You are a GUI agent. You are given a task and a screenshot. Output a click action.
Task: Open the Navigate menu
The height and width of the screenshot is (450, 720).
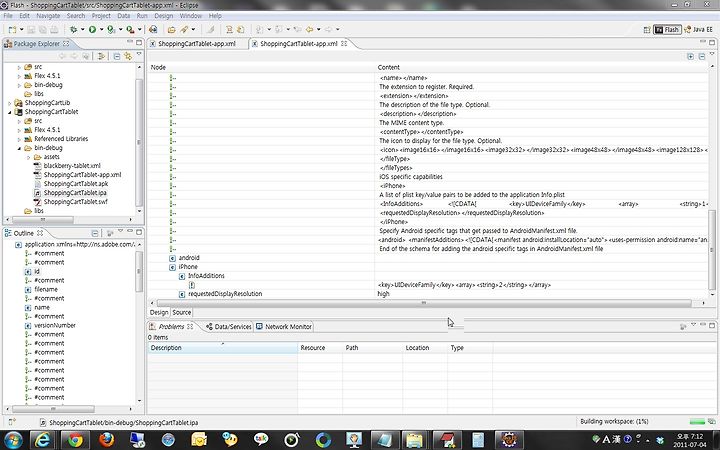coord(48,16)
